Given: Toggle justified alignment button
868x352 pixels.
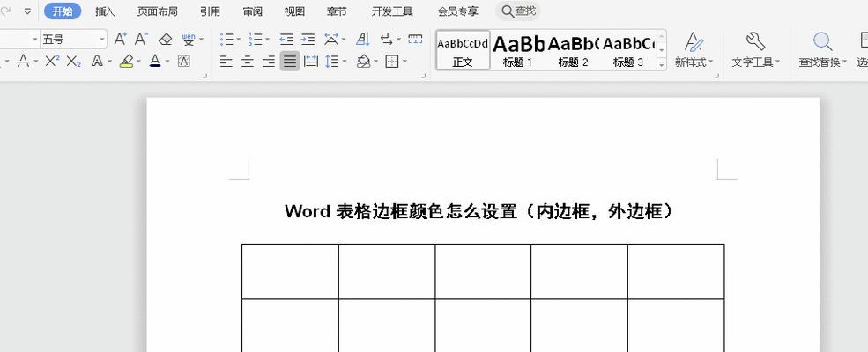Looking at the screenshot, I should [x=290, y=61].
